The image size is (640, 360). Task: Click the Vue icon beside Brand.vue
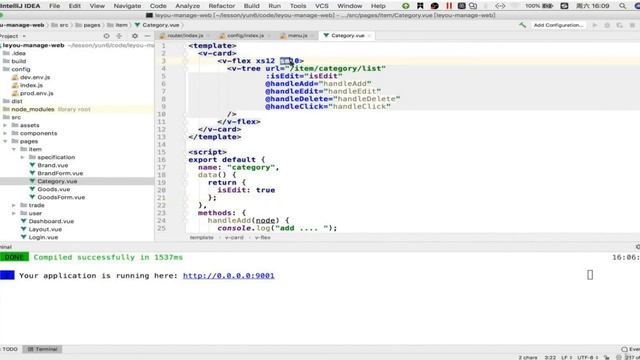32,165
